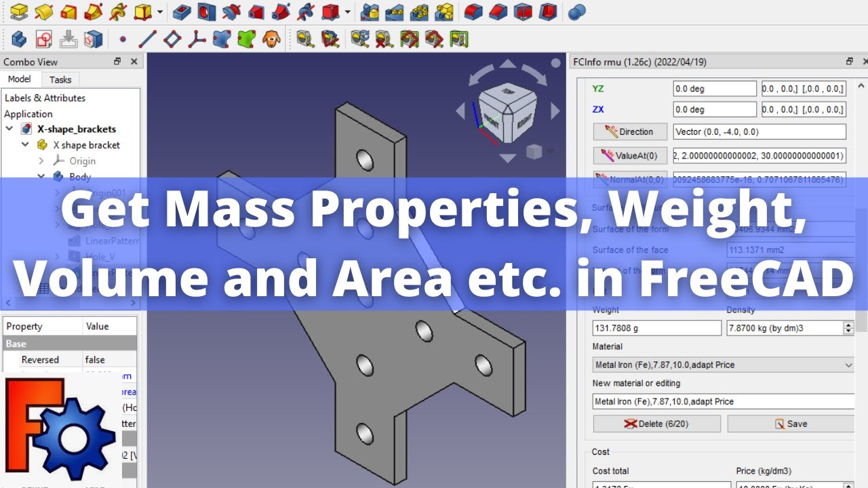868x488 pixels.
Task: Select the Groove tool
Action: [x=231, y=12]
